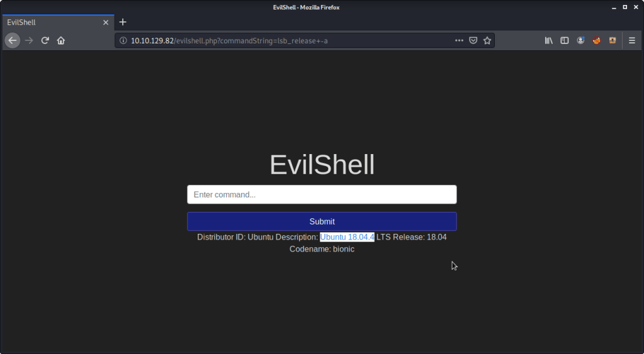The image size is (644, 354).
Task: Open the Firefox hamburger menu
Action: pyautogui.click(x=632, y=40)
